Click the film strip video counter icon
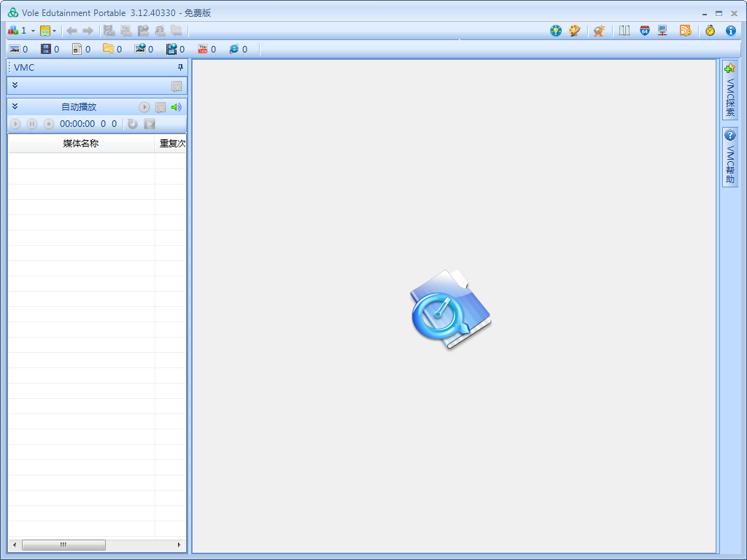 point(46,49)
